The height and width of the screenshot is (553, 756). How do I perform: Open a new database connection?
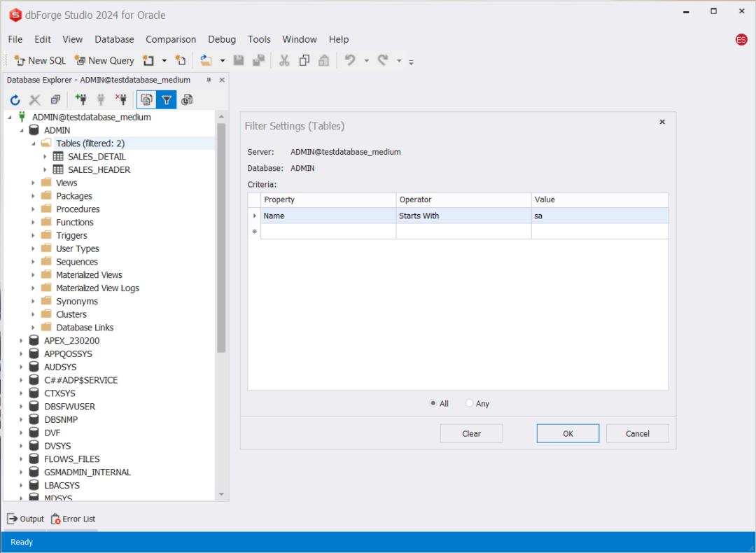(x=80, y=99)
